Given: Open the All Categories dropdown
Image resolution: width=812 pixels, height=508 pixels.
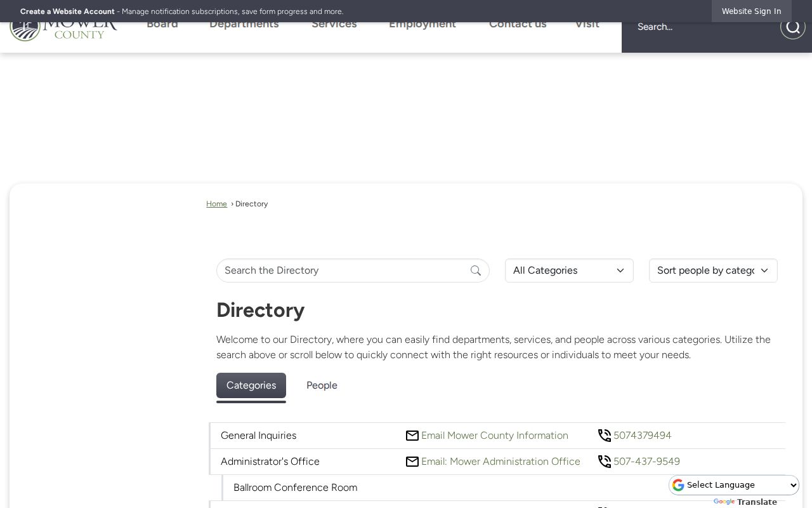Looking at the screenshot, I should pyautogui.click(x=569, y=271).
